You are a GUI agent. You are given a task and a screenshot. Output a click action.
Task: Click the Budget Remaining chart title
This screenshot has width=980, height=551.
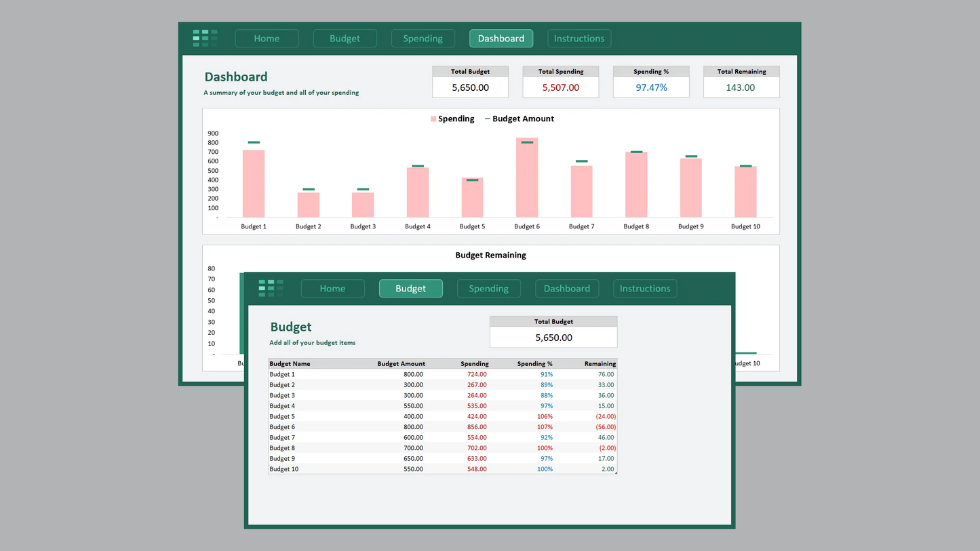point(490,256)
